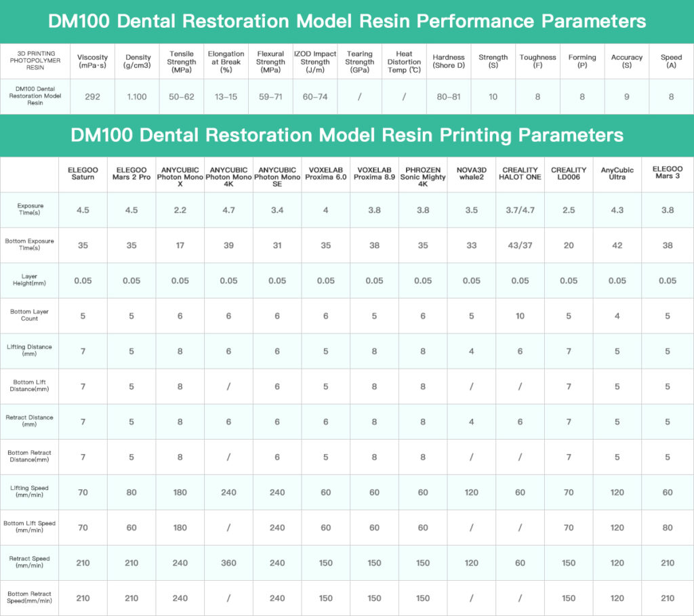Select the Viscosity (mPa·s) column header

click(92, 61)
